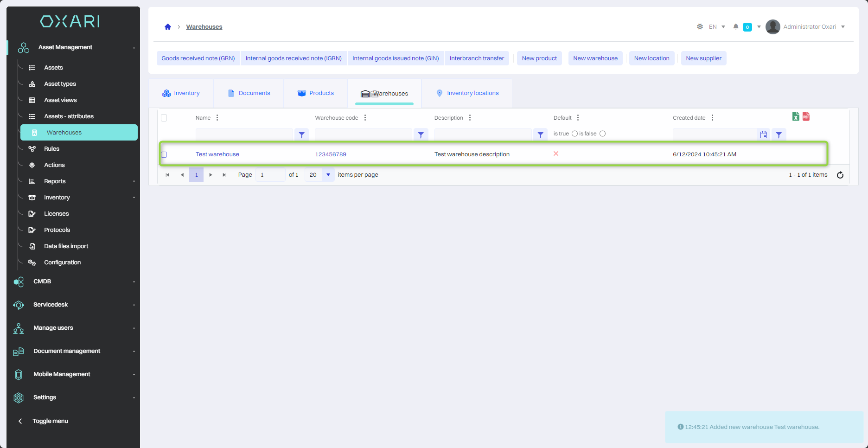This screenshot has height=448, width=868.
Task: Click the refresh icon in the pager
Action: point(840,175)
